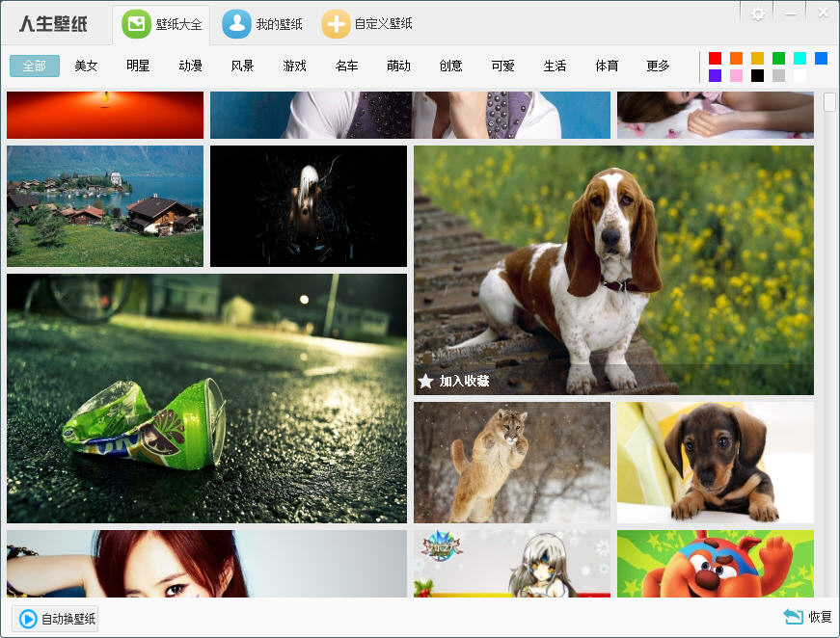Filter by white color swatch

799,75
